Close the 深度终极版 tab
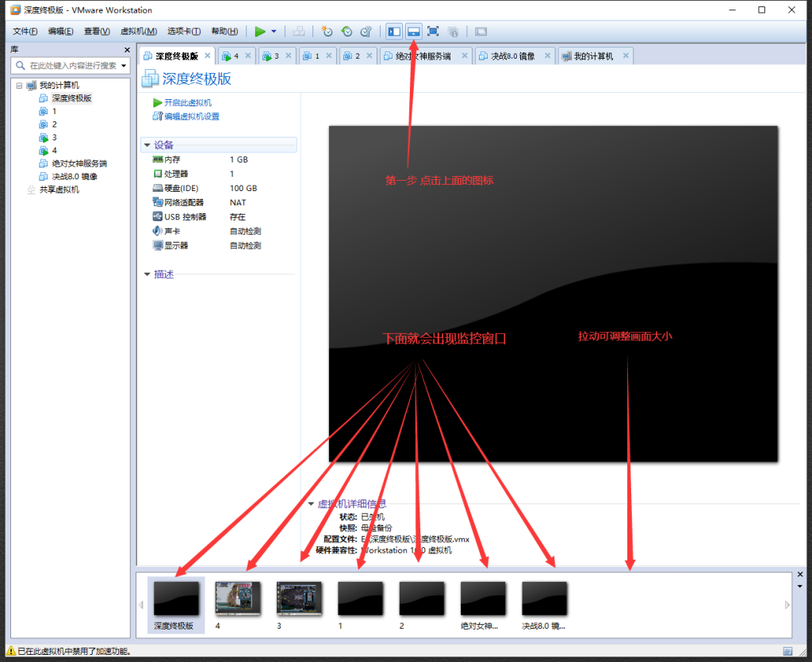Image resolution: width=812 pixels, height=662 pixels. 208,55
